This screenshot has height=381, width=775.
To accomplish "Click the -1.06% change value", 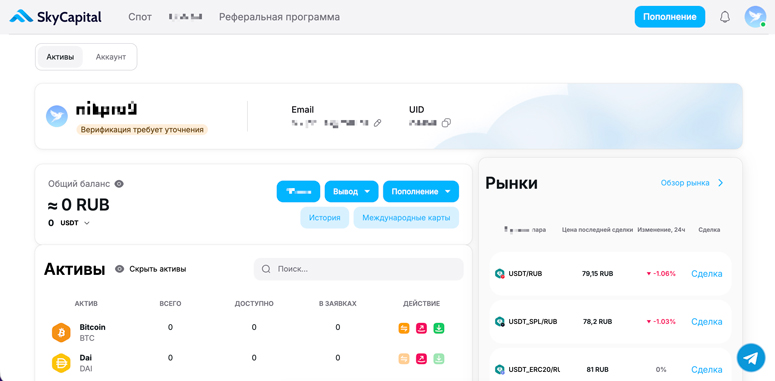I will coord(661,273).
